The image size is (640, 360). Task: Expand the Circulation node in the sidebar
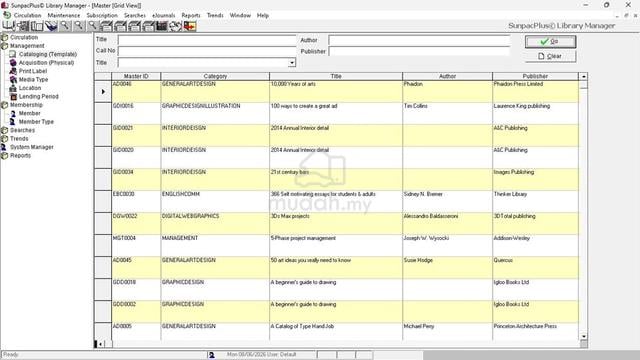[x=4, y=37]
